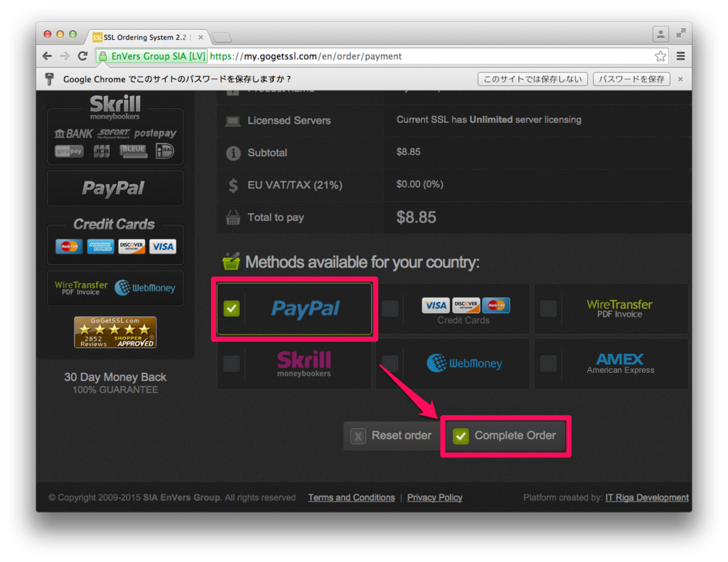Viewport: 728px width, 562px height.
Task: Dismiss the password save bar
Action: [680, 80]
